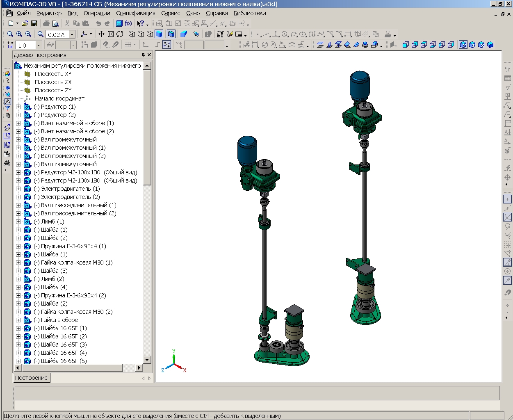The width and height of the screenshot is (513, 420).
Task: Click the Zoom In magnifier icon
Action: pos(19,34)
